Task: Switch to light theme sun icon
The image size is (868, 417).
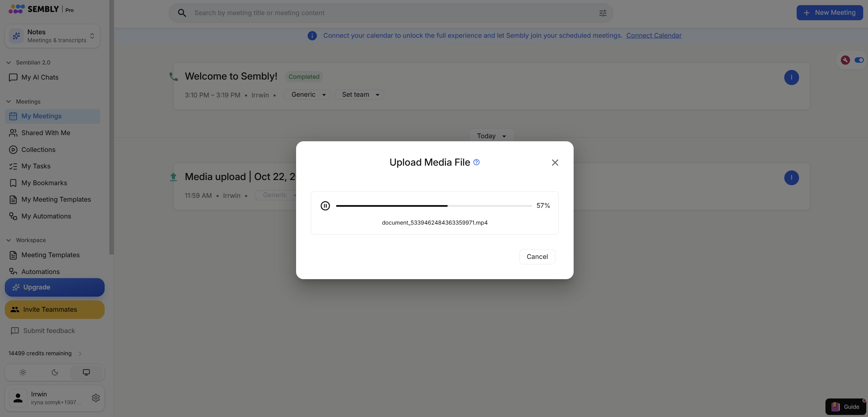Action: tap(23, 372)
